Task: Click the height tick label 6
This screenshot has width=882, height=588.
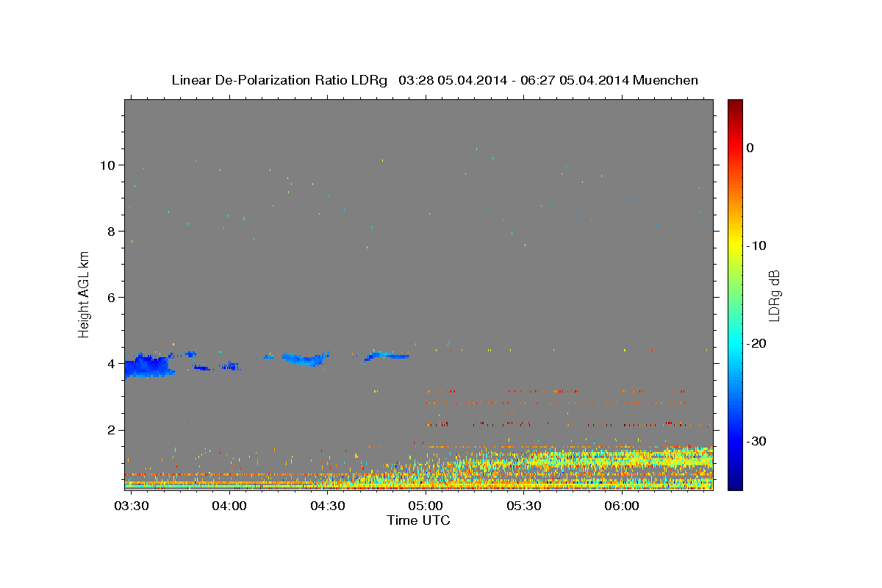Action: coord(112,297)
